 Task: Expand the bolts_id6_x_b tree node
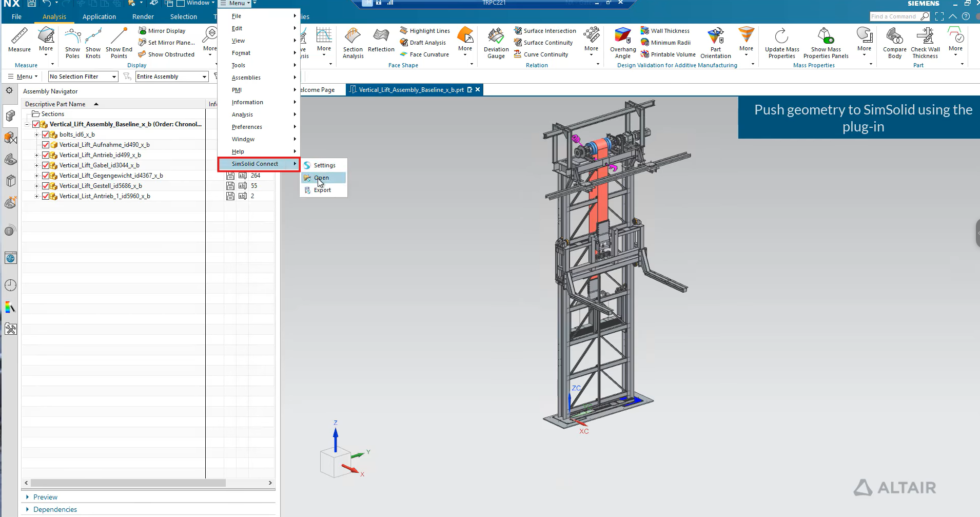pos(37,135)
